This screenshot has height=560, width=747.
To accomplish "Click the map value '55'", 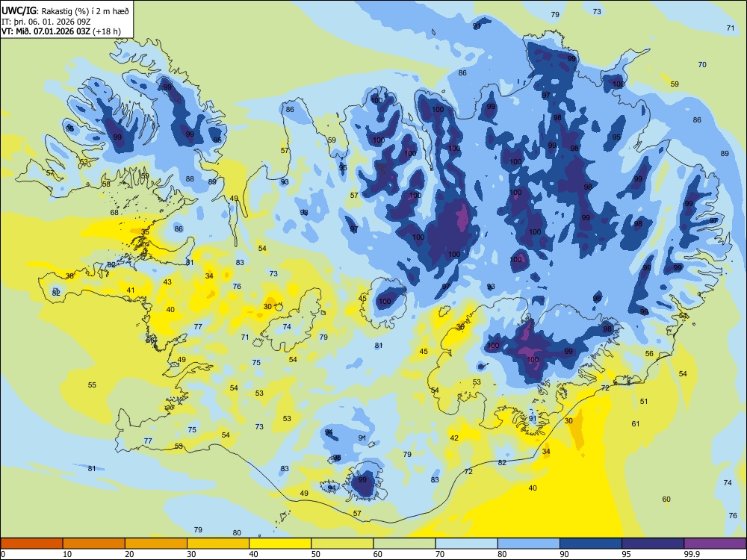I will pyautogui.click(x=92, y=385).
